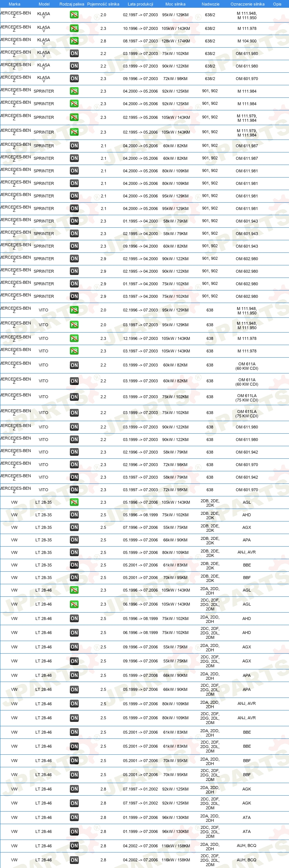
Task: Click ON icon in KLASA V 72kW/98KM row
Action: 74,79
